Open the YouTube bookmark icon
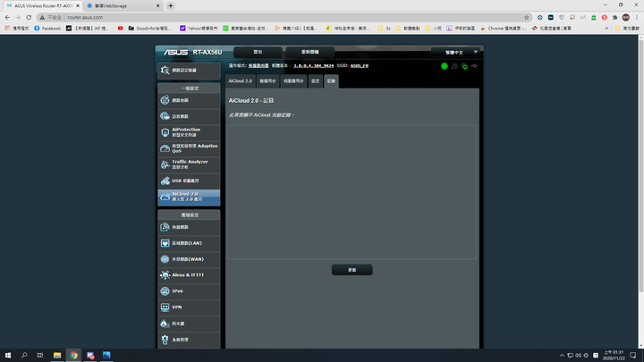 coord(121,29)
